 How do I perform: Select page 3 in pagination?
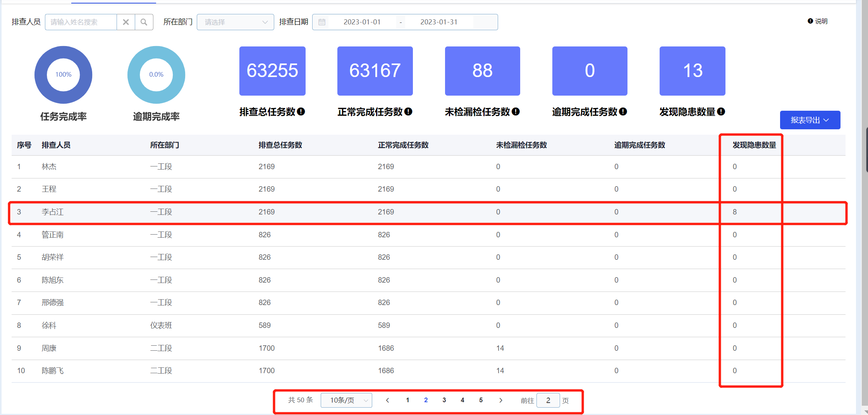coord(444,400)
